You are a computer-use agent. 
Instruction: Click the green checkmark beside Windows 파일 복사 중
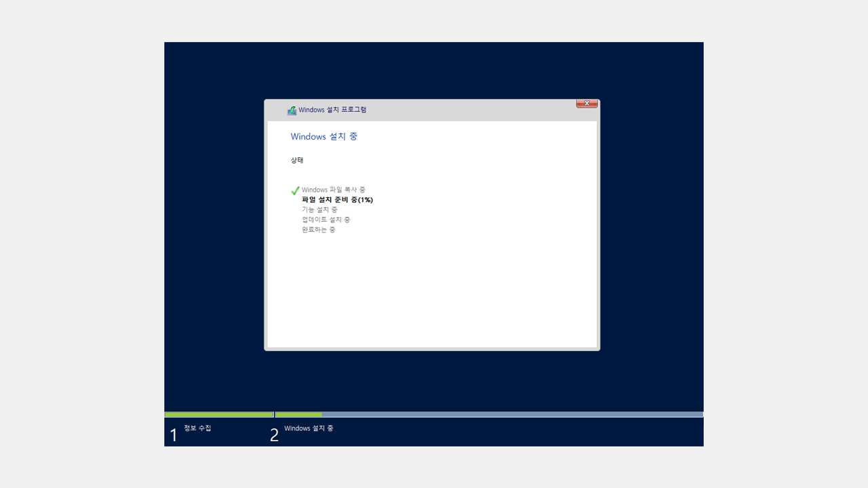click(295, 190)
